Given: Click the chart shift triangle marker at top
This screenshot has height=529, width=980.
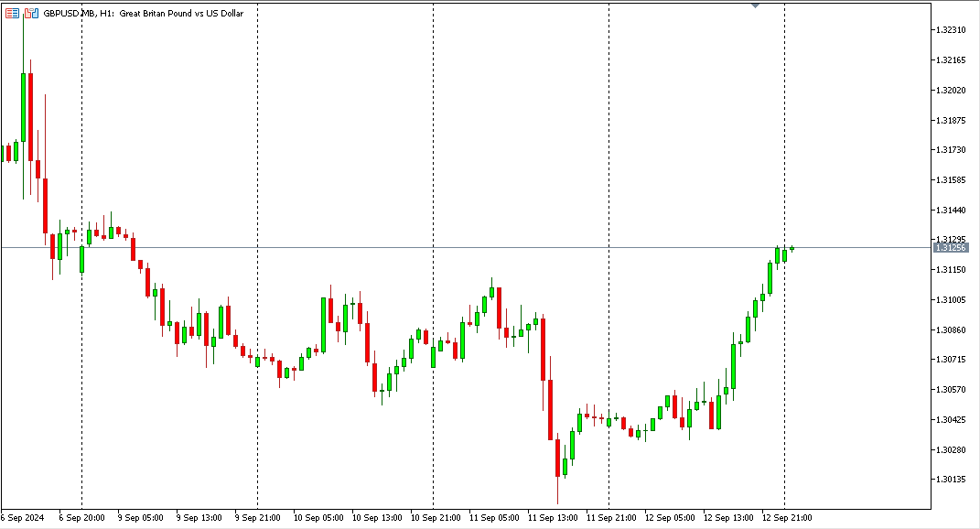Looking at the screenshot, I should coord(755,5).
